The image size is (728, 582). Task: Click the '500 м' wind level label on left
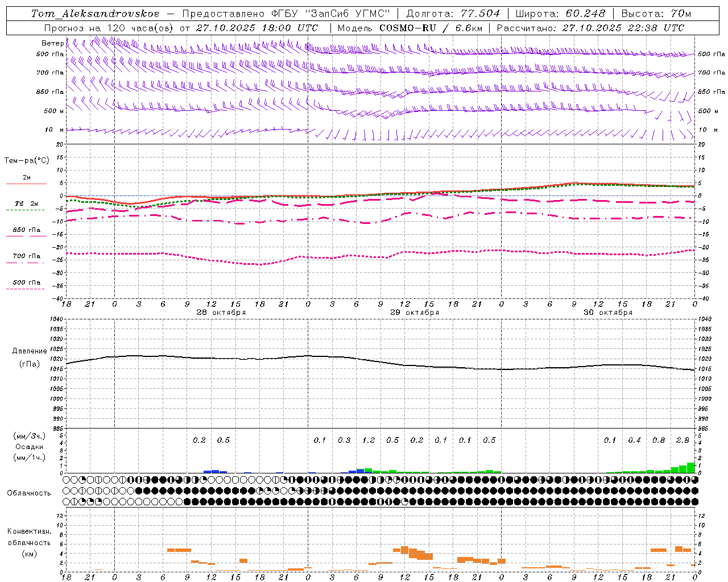click(x=54, y=111)
